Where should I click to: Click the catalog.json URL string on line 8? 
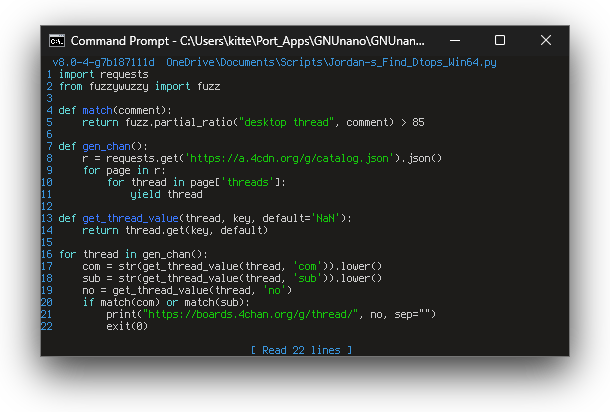coord(289,158)
